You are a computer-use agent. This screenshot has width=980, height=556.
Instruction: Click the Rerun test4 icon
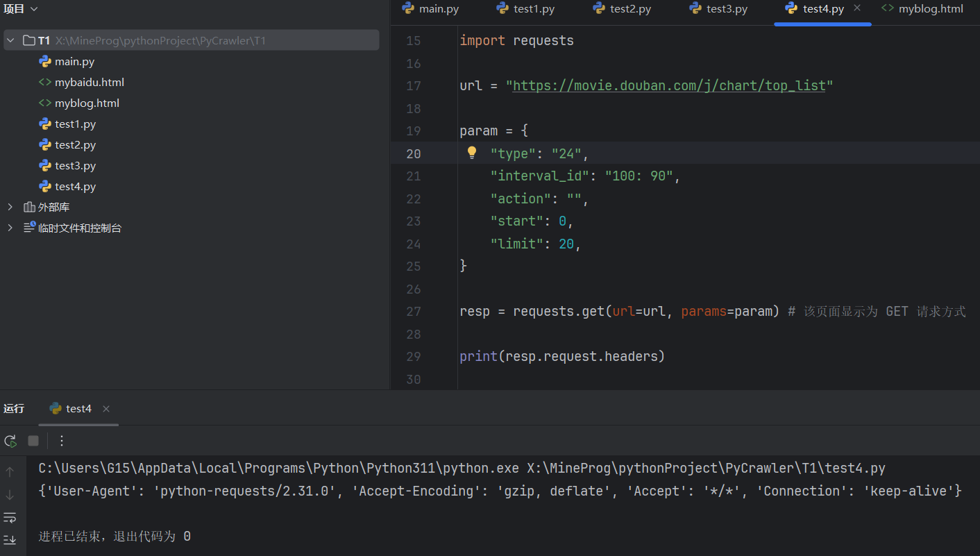pyautogui.click(x=10, y=441)
